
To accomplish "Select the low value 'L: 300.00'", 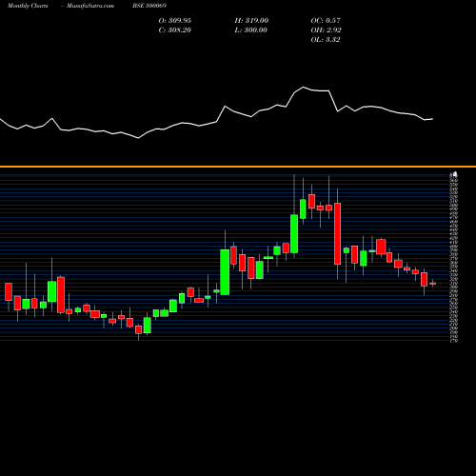I will click(251, 30).
